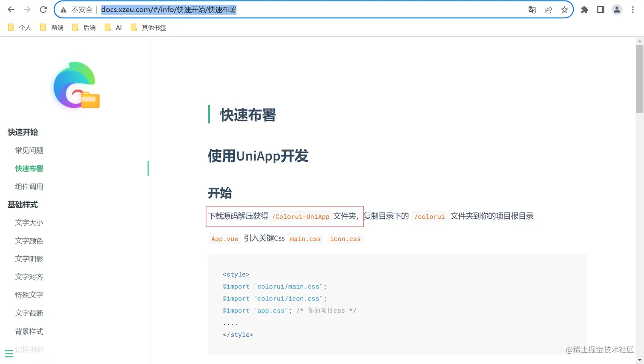Bookmark this page with the star icon
The height and width of the screenshot is (364, 644).
pyautogui.click(x=564, y=10)
